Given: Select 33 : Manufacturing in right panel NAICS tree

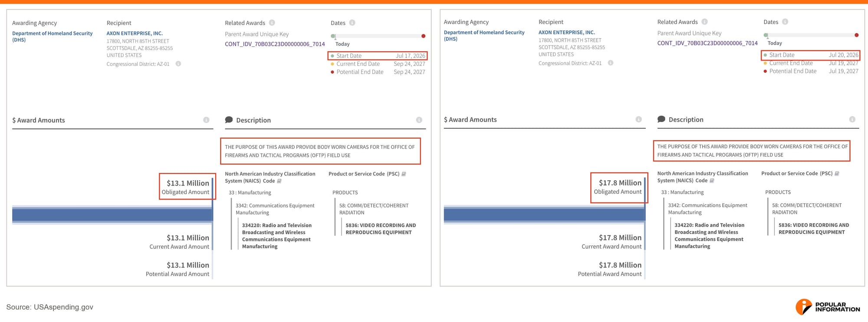Looking at the screenshot, I should (x=682, y=192).
